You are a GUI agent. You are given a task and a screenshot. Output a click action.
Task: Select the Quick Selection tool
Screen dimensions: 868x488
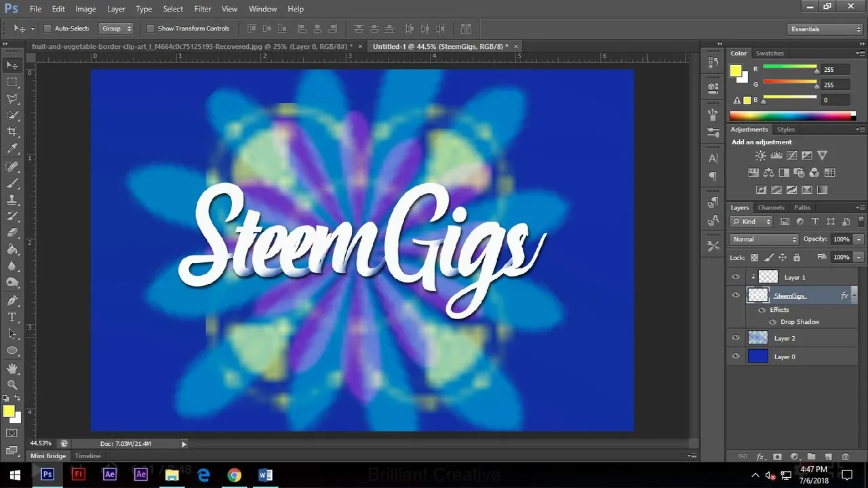[x=12, y=116]
